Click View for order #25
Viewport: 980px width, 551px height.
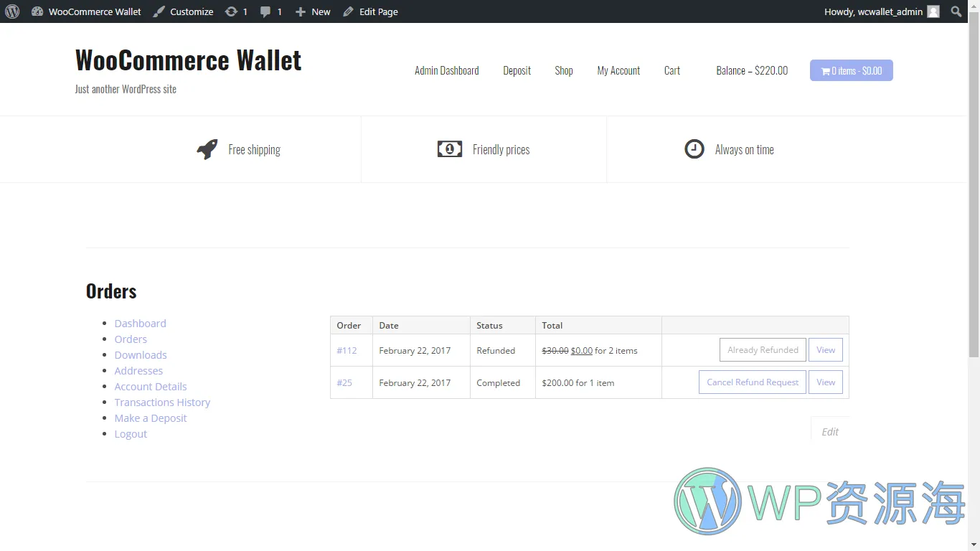coord(826,382)
